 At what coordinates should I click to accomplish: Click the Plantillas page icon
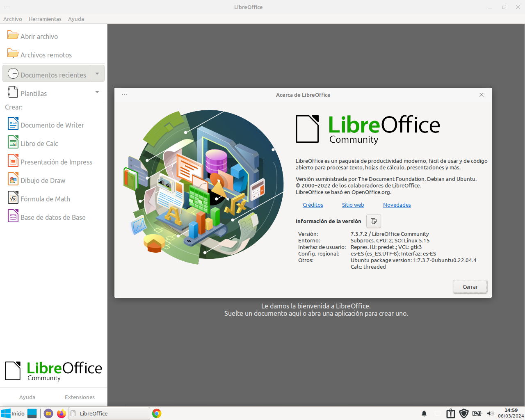[13, 92]
